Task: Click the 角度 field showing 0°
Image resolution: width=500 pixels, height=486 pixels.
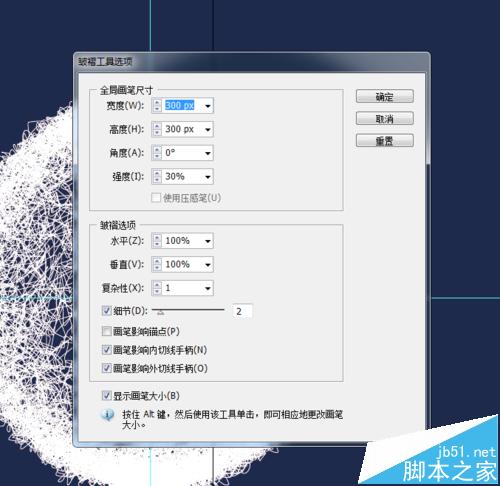Action: click(x=183, y=153)
